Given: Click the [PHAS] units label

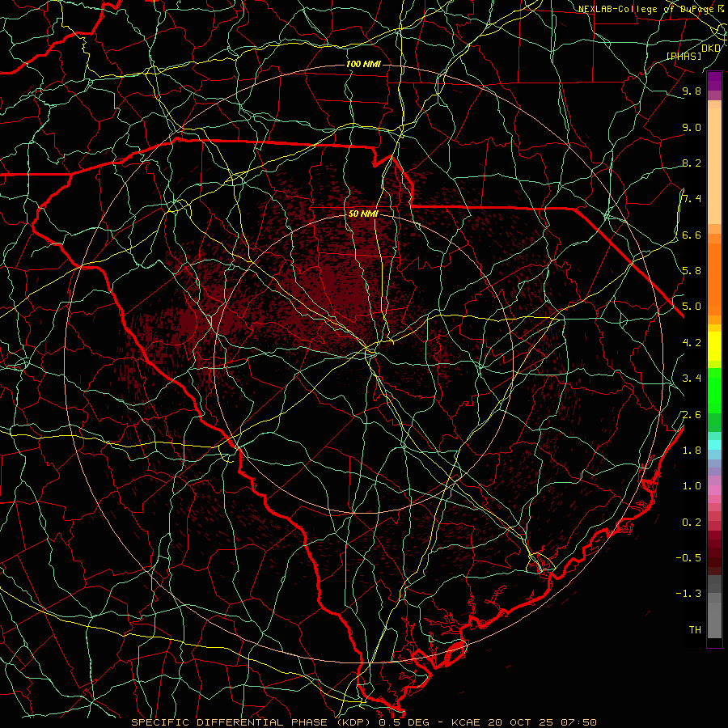Looking at the screenshot, I should tap(684, 57).
